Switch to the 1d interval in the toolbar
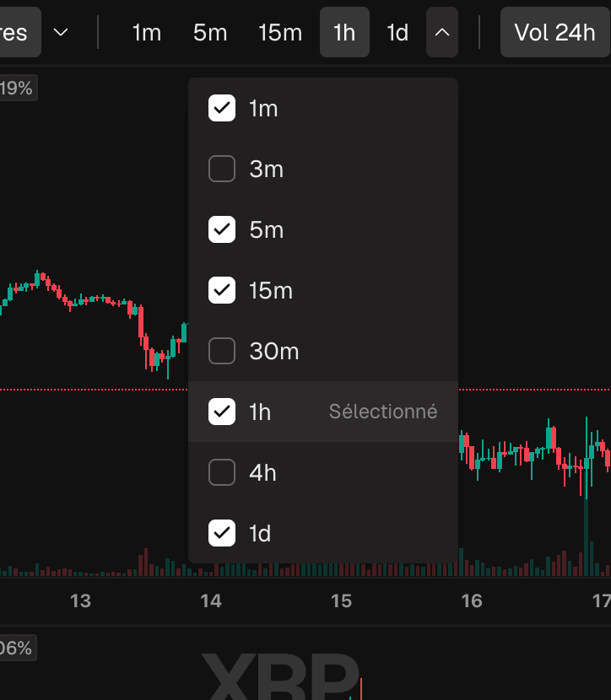This screenshot has height=700, width=611. pyautogui.click(x=397, y=32)
